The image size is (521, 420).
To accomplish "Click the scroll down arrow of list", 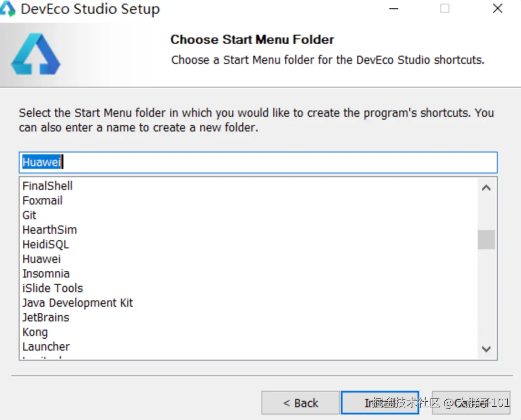I will pos(486,349).
